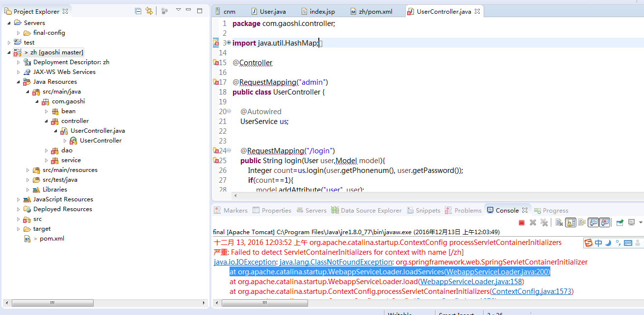Toggle Word Wrap in the Console toolbar

point(582,222)
